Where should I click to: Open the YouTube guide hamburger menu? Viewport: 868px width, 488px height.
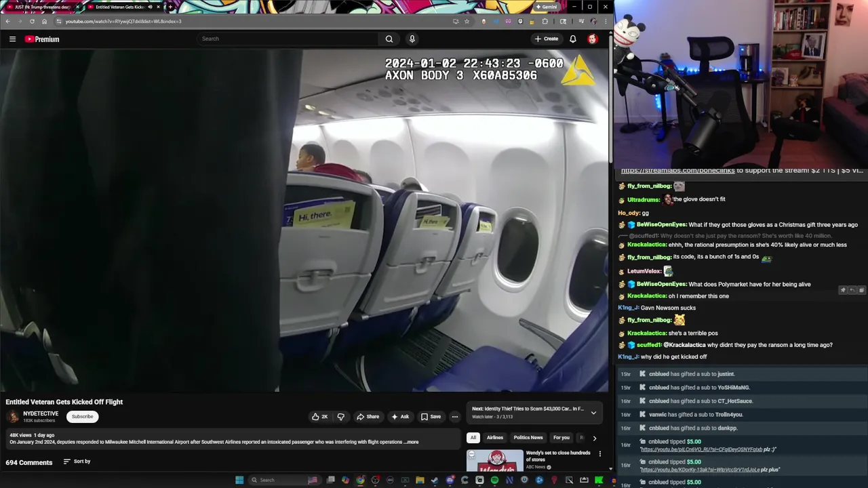click(x=12, y=39)
